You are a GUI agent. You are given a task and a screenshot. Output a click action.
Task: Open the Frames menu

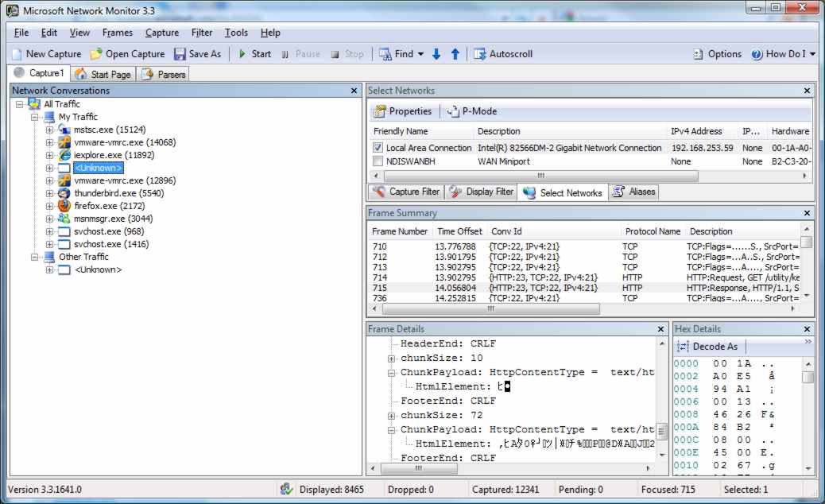click(x=118, y=33)
